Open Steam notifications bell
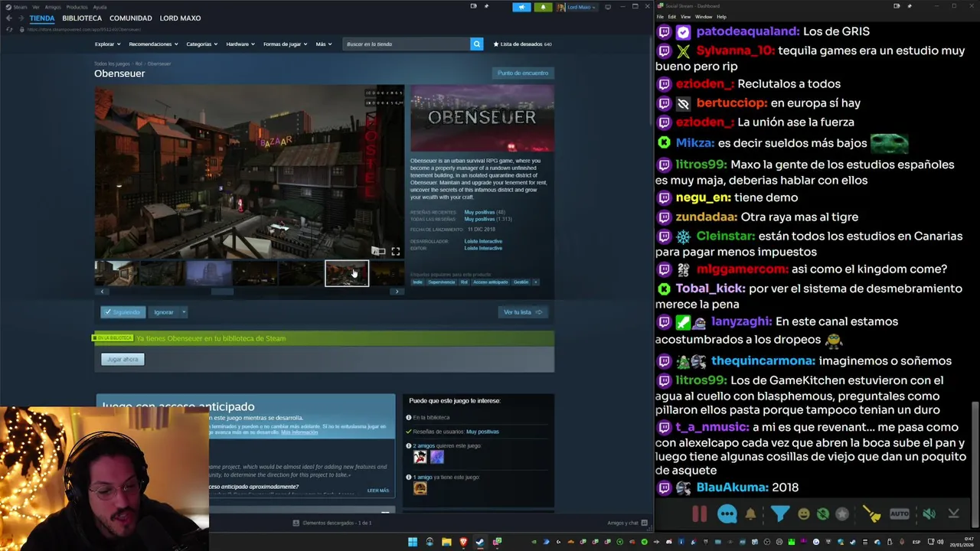This screenshot has height=551, width=980. tap(543, 7)
